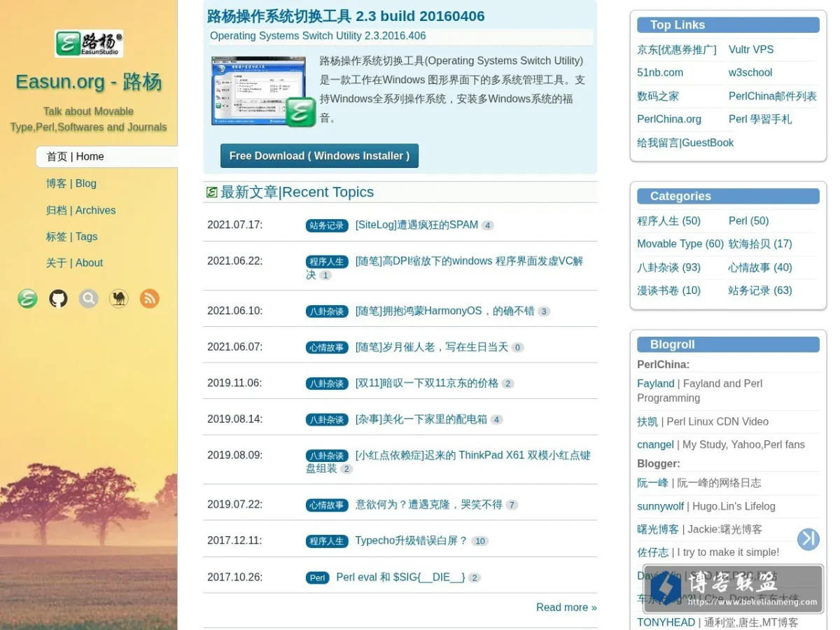The image size is (840, 630).
Task: Select 心情故事 (40) category
Action: pos(760,267)
